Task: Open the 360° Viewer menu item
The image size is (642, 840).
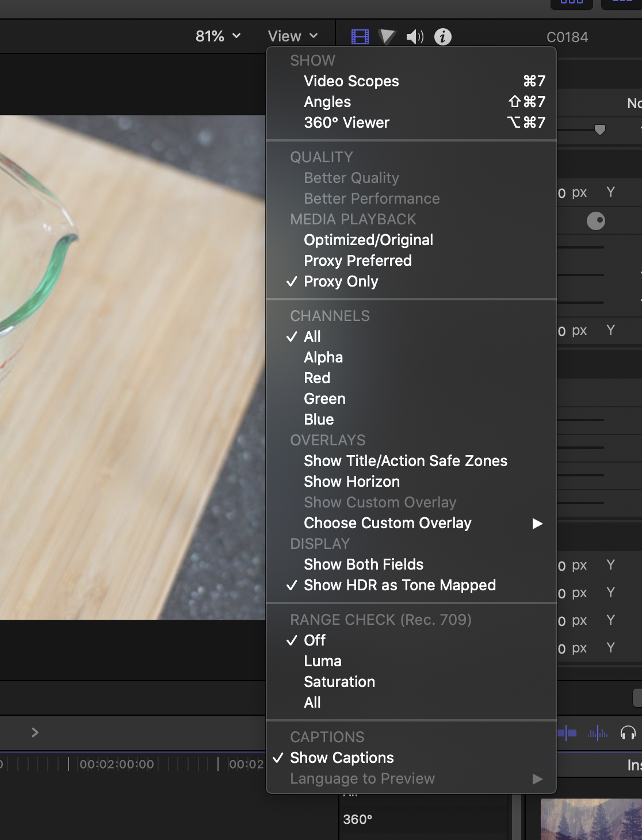Action: 411,123
